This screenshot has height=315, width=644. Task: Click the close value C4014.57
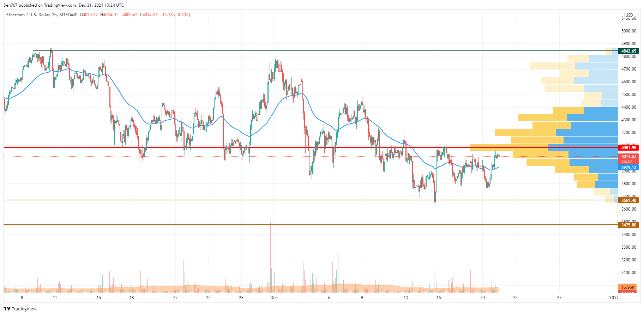[x=149, y=15]
